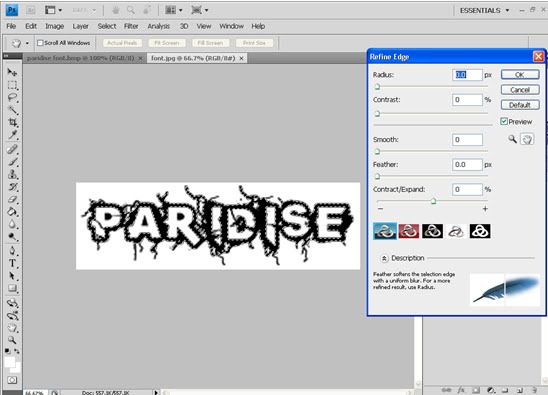Open the Hand tool preset picker
Viewport: 548px width, 395px height.
[27, 43]
